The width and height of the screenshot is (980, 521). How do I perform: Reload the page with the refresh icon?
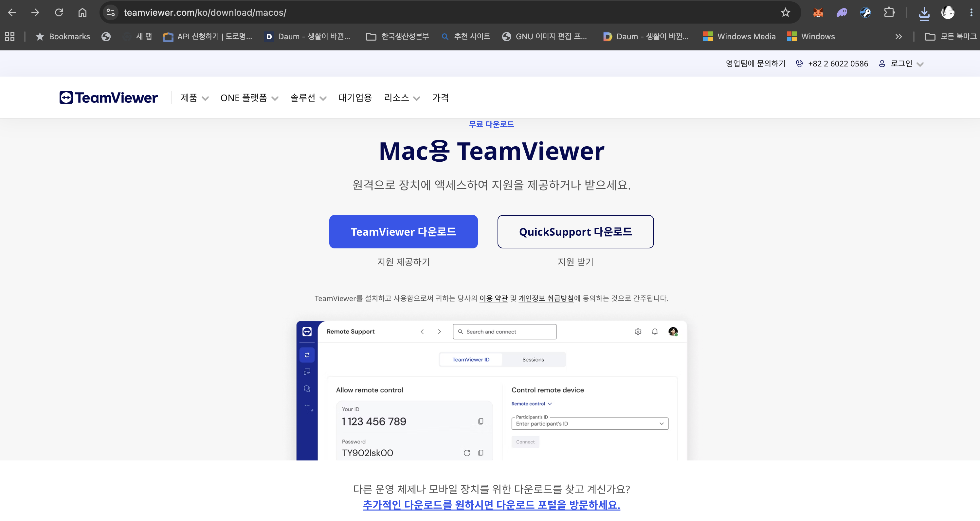pos(59,12)
